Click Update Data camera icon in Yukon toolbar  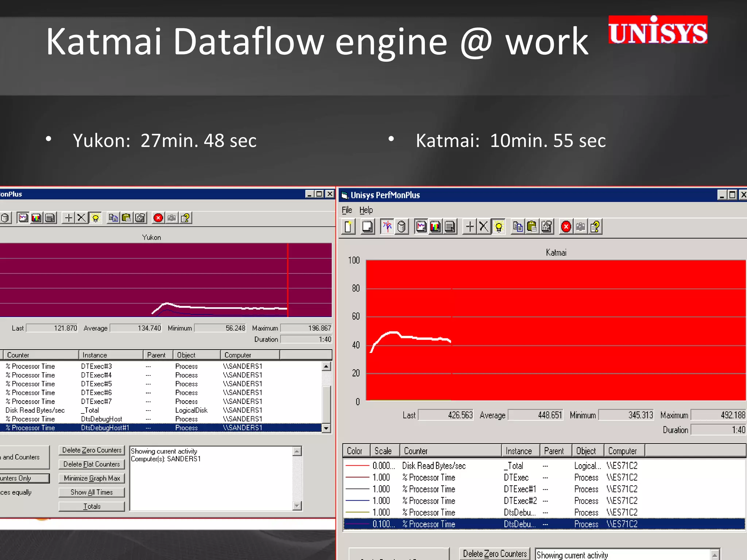[x=172, y=218]
